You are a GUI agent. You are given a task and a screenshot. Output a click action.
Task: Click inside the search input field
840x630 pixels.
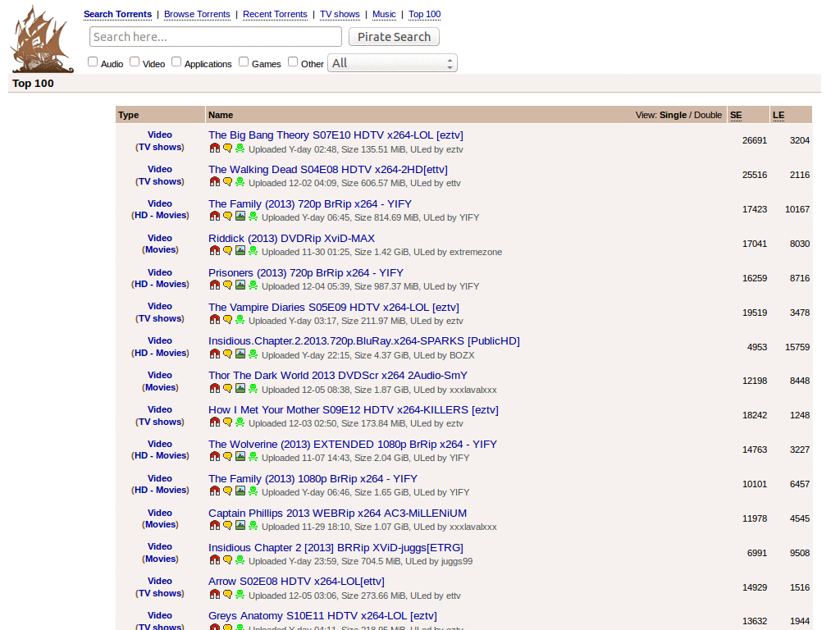coord(215,36)
